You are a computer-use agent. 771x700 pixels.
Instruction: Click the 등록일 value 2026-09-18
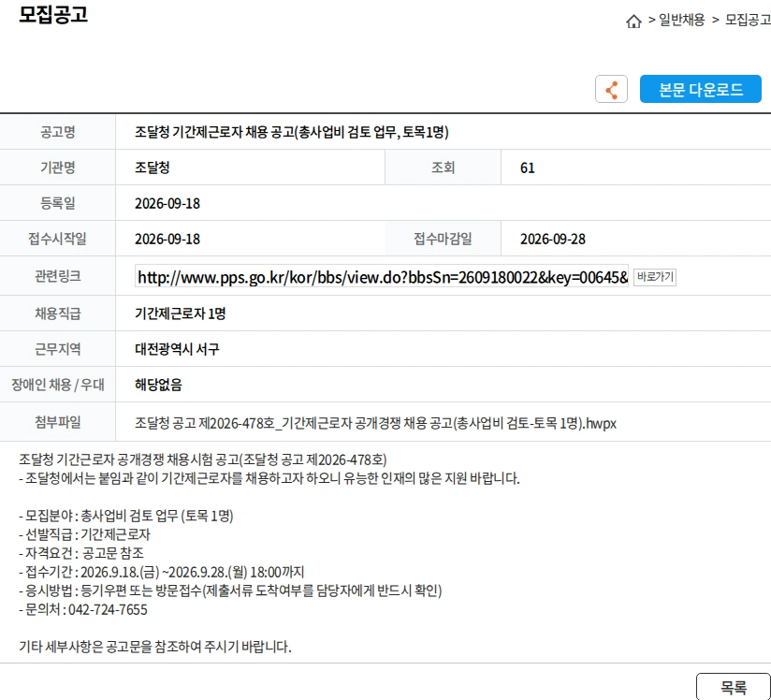tap(167, 204)
